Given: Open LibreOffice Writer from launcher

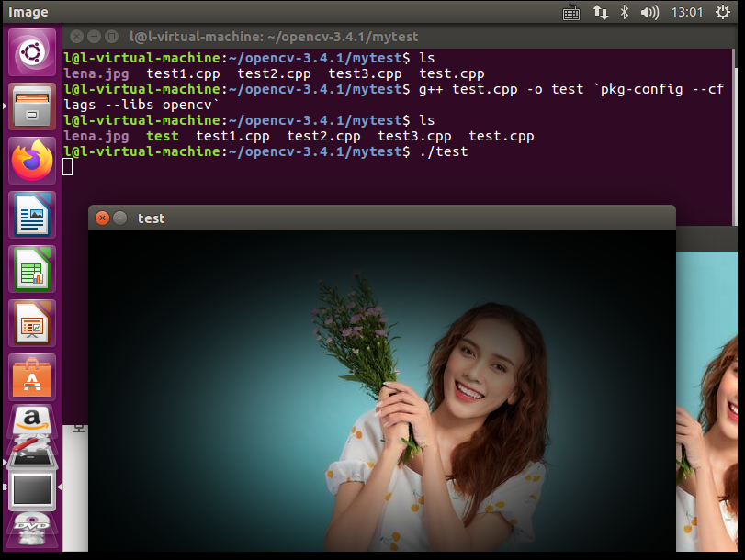Looking at the screenshot, I should (32, 215).
